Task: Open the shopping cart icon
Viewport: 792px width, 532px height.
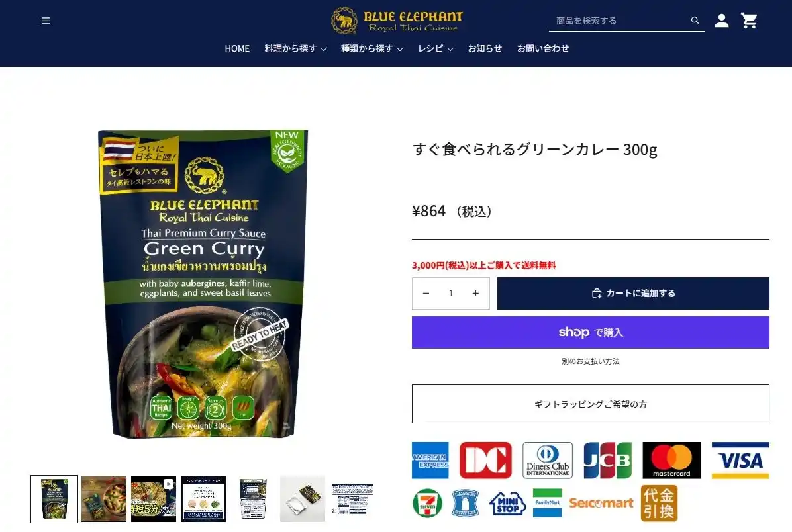Action: click(749, 21)
